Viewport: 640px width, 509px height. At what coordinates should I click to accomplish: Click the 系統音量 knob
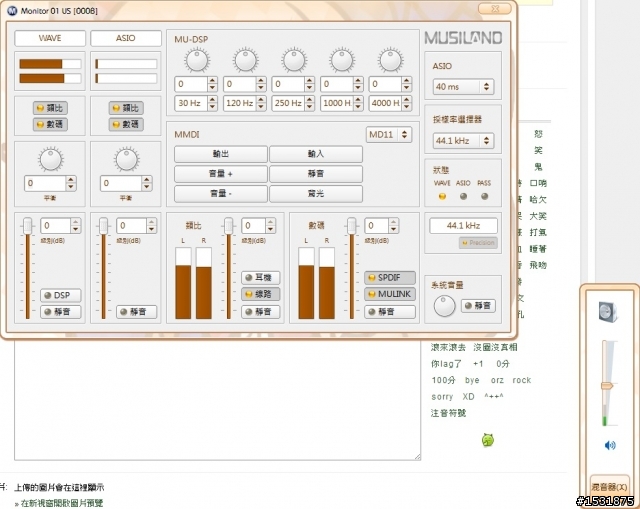point(444,306)
